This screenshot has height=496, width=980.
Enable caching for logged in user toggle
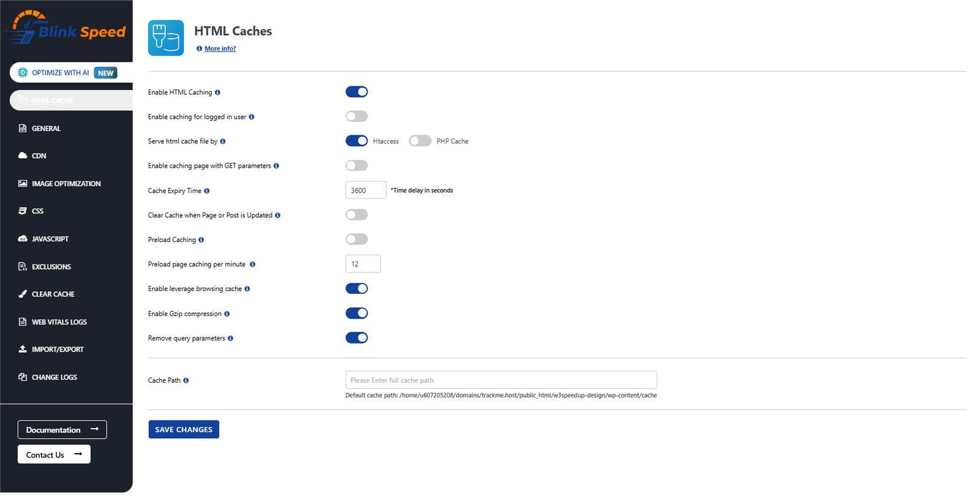tap(356, 116)
